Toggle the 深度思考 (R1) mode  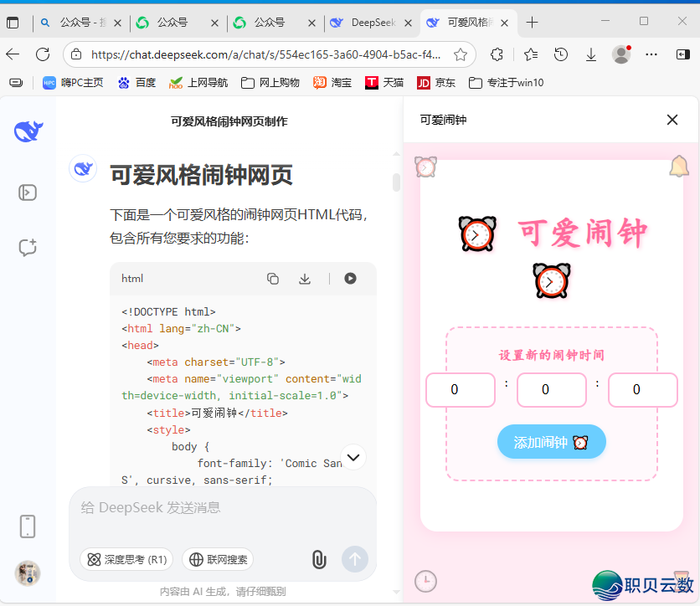click(126, 559)
